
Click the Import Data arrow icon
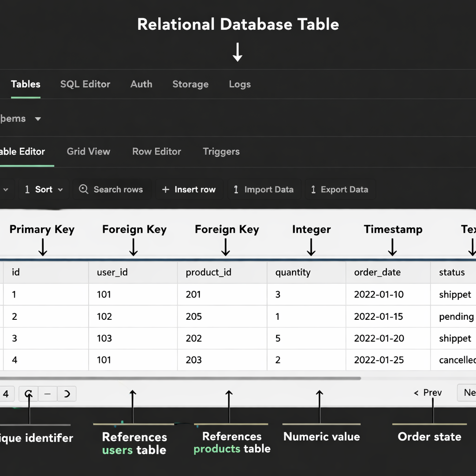point(236,190)
